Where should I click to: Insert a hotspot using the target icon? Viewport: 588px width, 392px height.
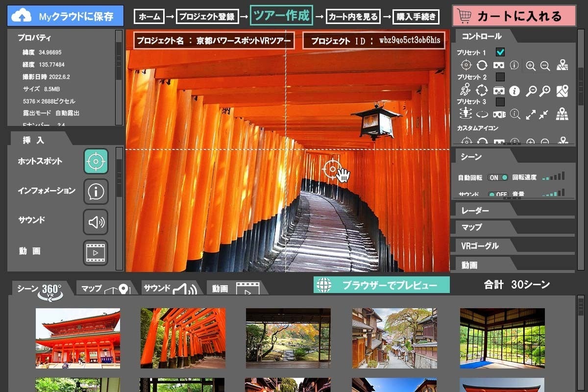[x=96, y=161]
